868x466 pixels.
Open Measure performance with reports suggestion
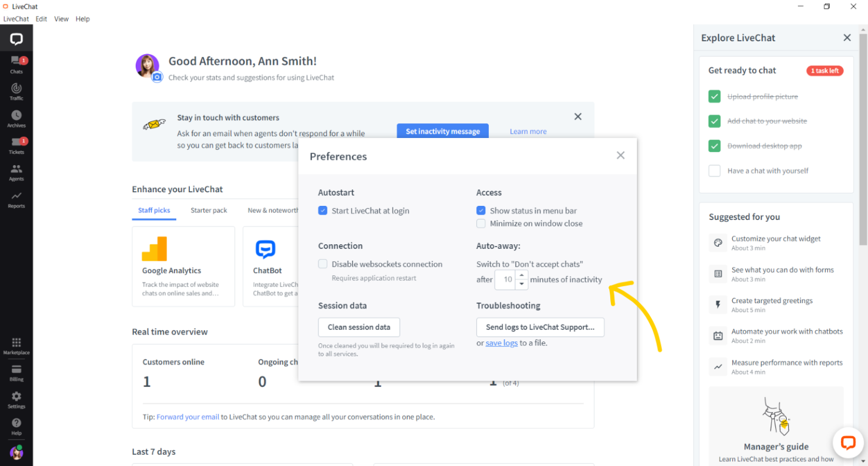coord(776,367)
